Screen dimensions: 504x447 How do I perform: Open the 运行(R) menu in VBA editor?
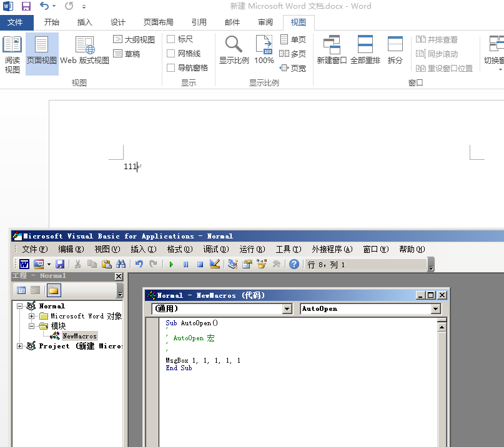point(252,249)
